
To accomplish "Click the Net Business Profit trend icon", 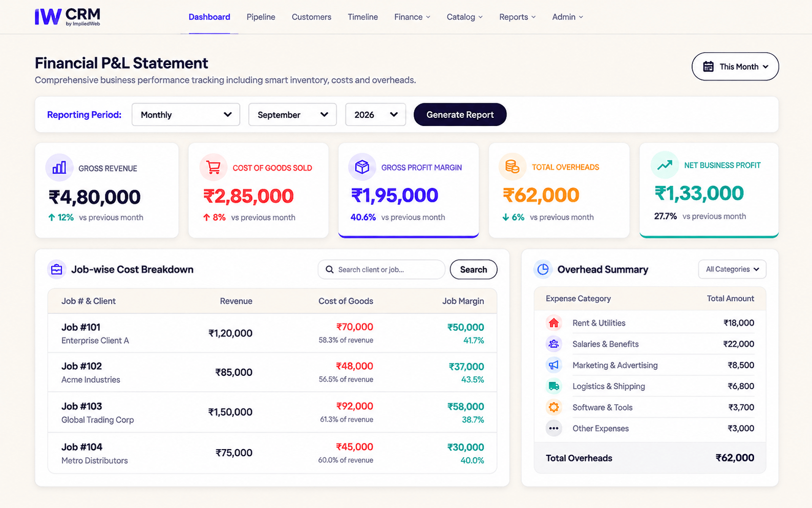I will coord(665,165).
